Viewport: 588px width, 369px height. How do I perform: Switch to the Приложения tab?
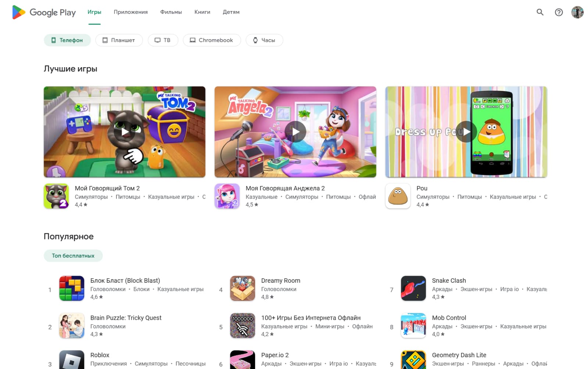[x=131, y=12]
